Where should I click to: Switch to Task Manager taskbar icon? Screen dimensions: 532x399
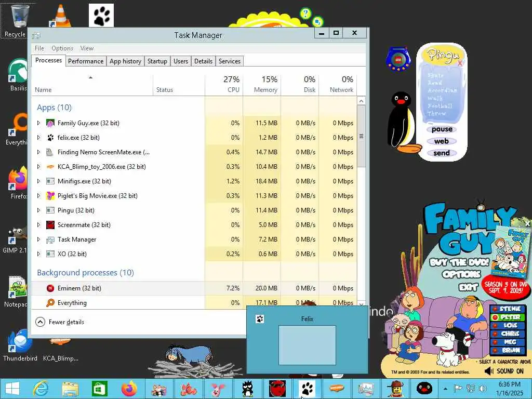tap(366, 389)
